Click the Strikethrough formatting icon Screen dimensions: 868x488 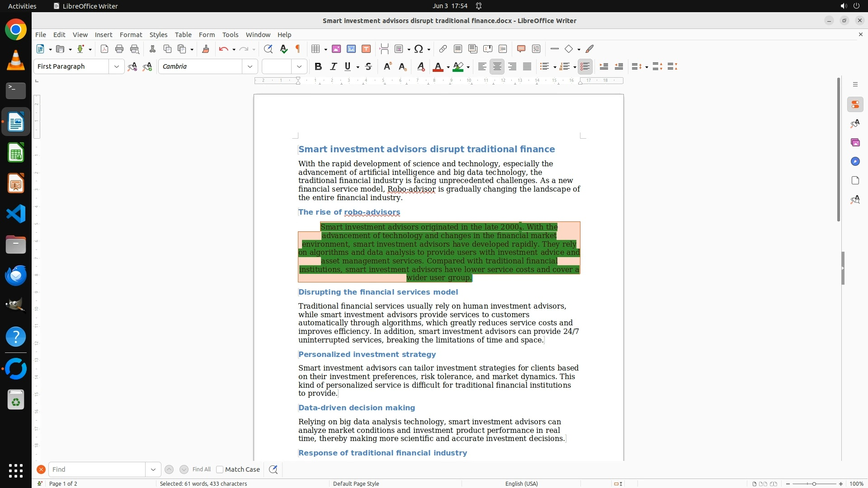point(368,66)
